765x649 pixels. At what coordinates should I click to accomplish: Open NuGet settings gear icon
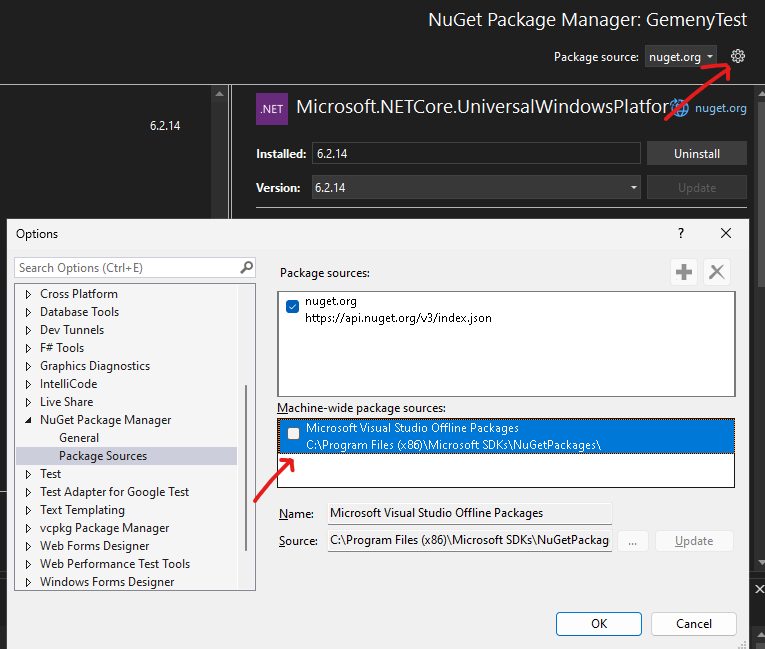click(737, 57)
